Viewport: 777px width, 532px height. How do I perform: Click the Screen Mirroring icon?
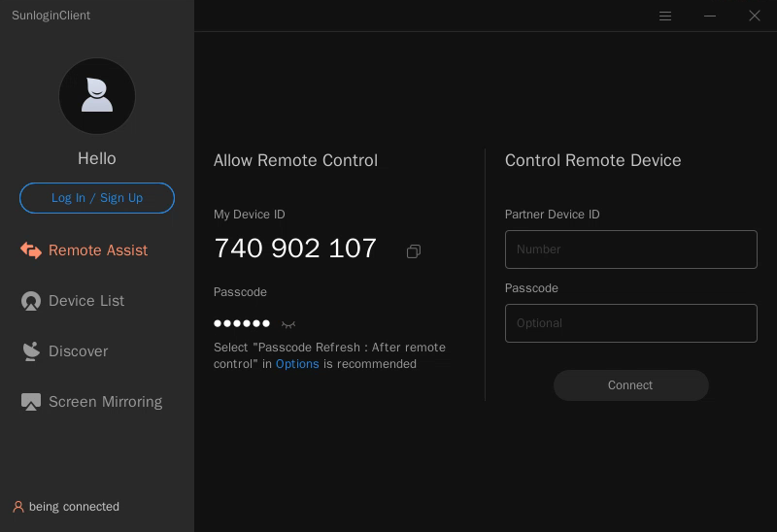coord(31,402)
